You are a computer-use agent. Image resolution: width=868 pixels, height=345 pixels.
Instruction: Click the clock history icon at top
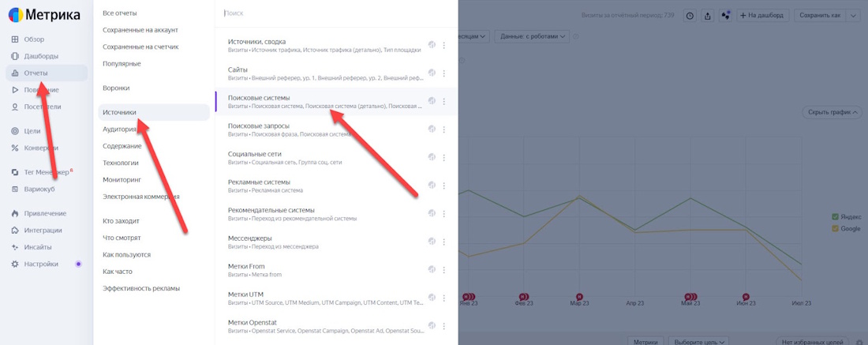[690, 16]
